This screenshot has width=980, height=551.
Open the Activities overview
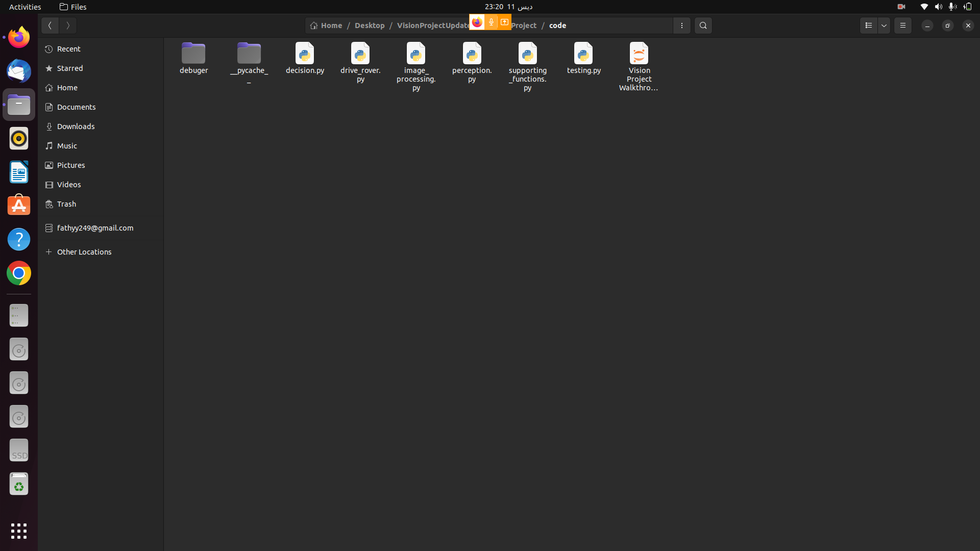pyautogui.click(x=25, y=7)
